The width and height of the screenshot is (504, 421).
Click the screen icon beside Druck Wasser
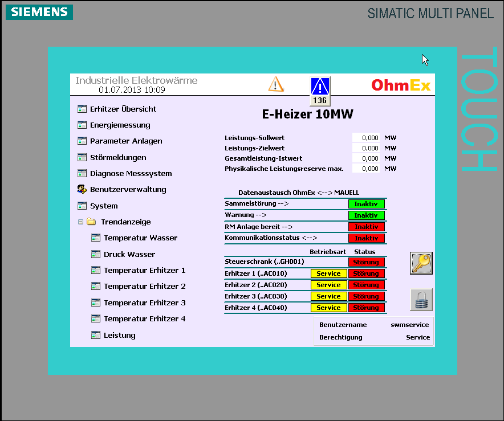click(96, 254)
